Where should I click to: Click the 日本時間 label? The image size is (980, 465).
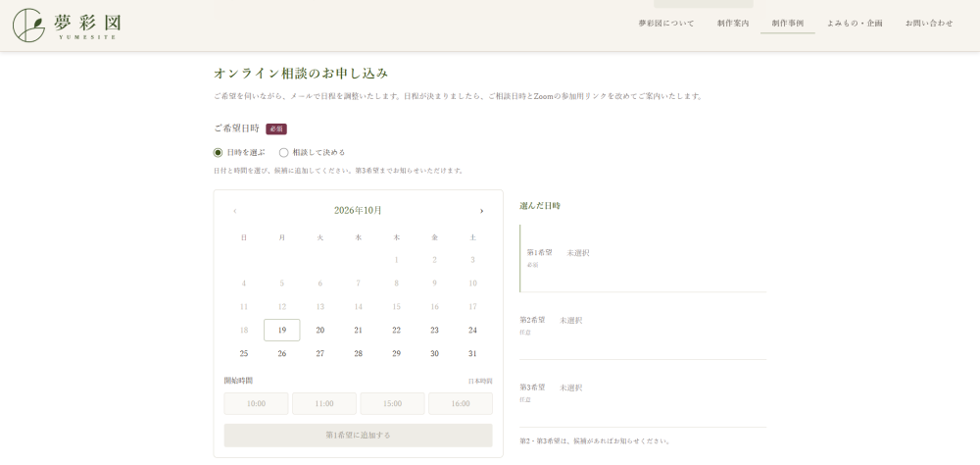pyautogui.click(x=480, y=382)
